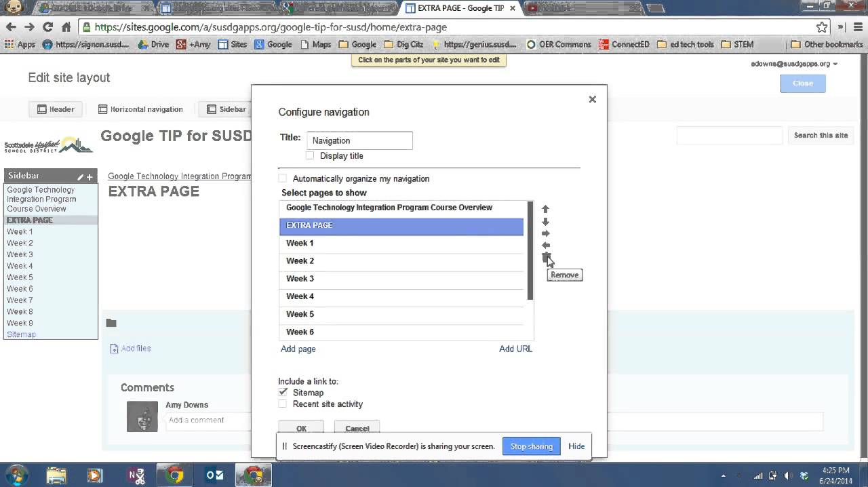This screenshot has height=487, width=868.
Task: Open the Dig Citz bookmarks folder
Action: 404,44
